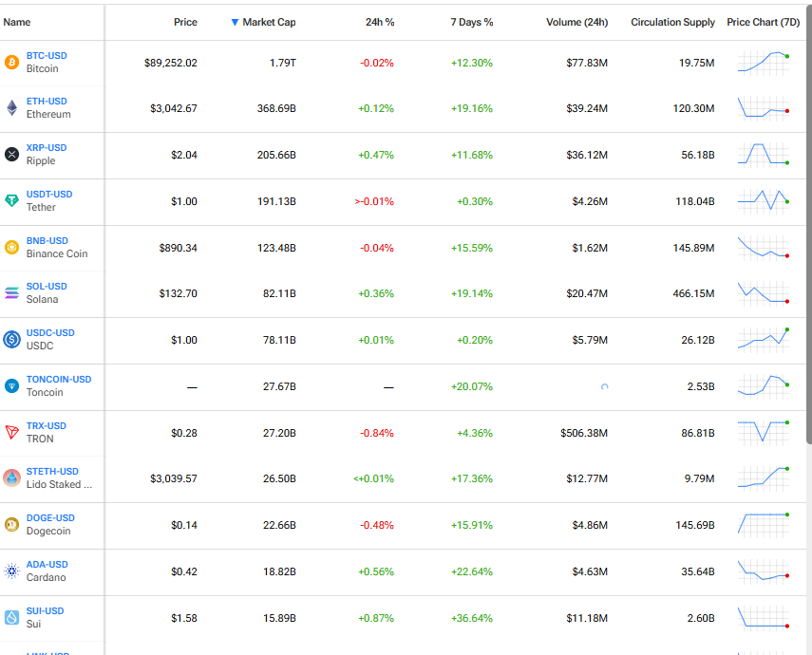
Task: Click the Cardano logo icon
Action: 11,571
